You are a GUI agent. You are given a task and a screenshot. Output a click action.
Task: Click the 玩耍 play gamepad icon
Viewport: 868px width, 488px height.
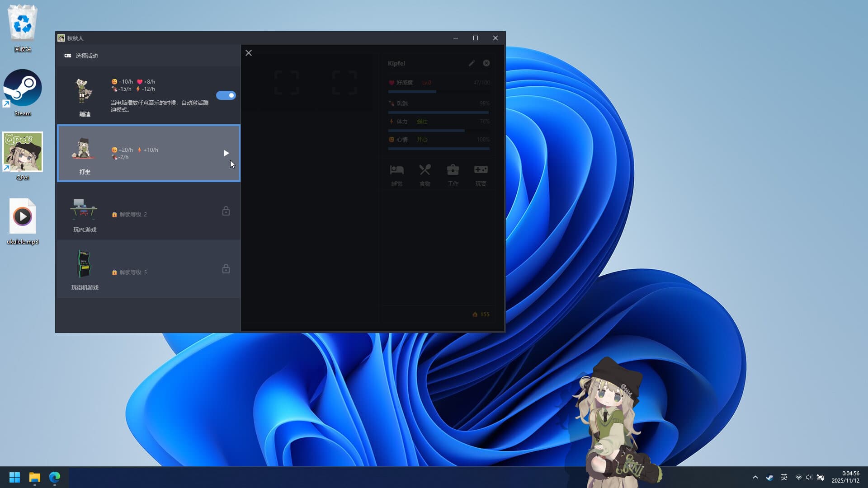481,170
